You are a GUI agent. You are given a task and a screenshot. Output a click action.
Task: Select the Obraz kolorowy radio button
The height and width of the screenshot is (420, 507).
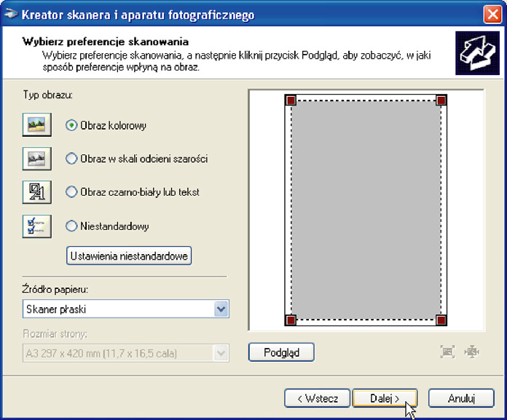click(x=71, y=125)
